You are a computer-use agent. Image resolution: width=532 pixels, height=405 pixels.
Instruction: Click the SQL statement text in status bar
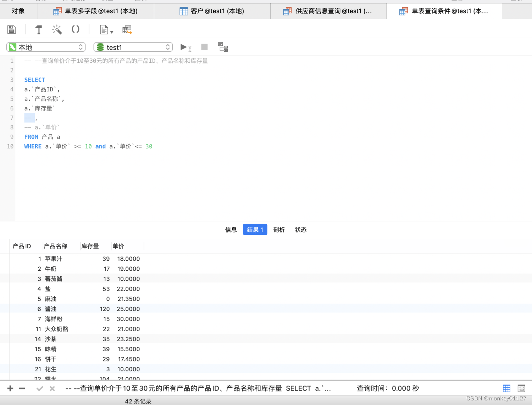(x=198, y=388)
